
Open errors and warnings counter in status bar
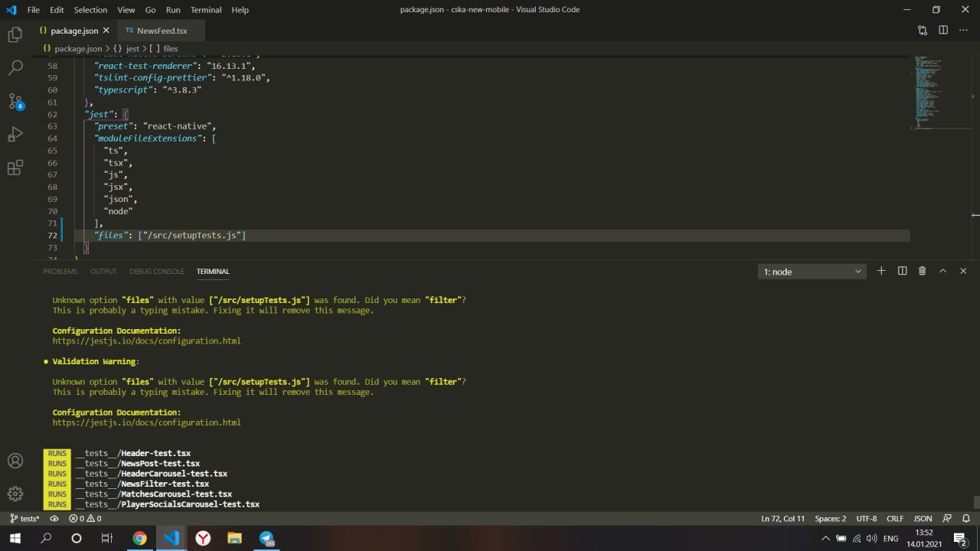coord(85,518)
